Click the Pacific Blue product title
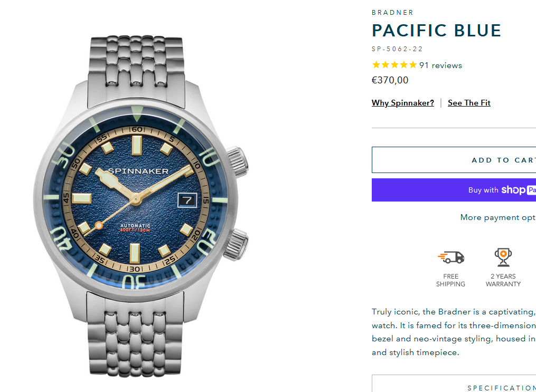Screen dimensions: 536x392 coord(436,31)
